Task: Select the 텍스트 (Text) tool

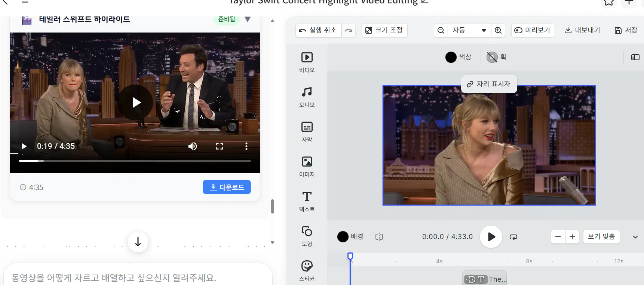Action: [x=307, y=201]
